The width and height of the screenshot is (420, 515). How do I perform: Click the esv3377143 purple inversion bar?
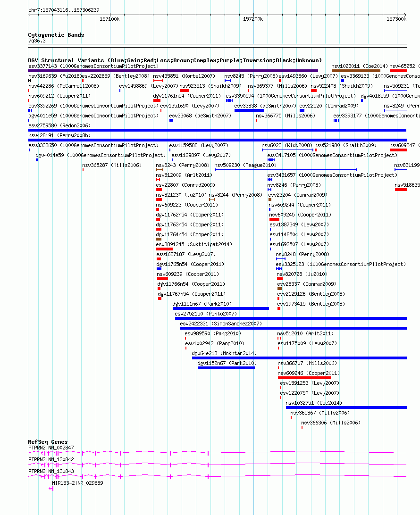[173, 71]
